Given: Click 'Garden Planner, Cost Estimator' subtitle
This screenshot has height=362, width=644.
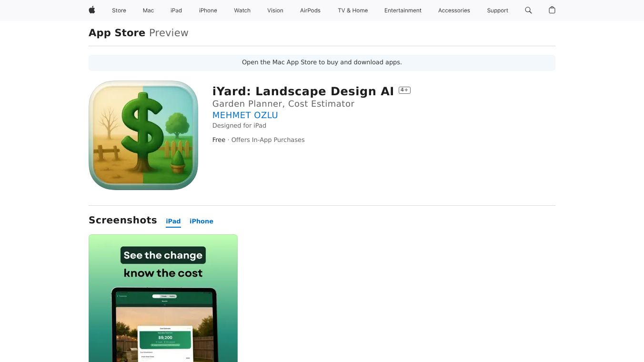Looking at the screenshot, I should pyautogui.click(x=283, y=104).
